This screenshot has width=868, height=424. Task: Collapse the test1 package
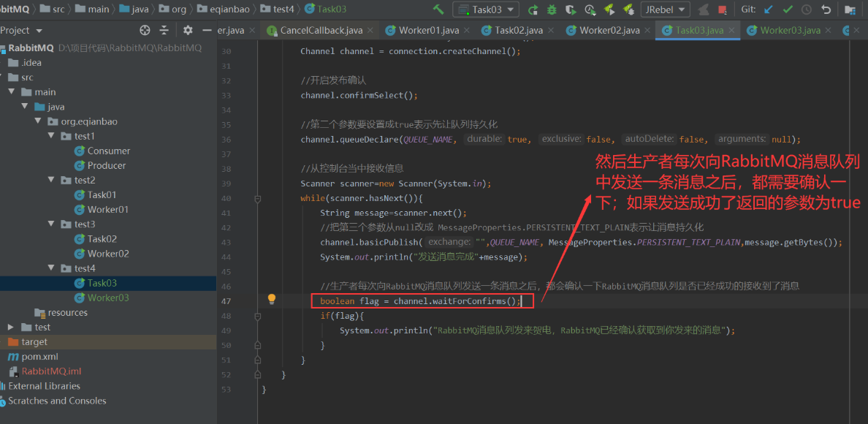pos(51,136)
